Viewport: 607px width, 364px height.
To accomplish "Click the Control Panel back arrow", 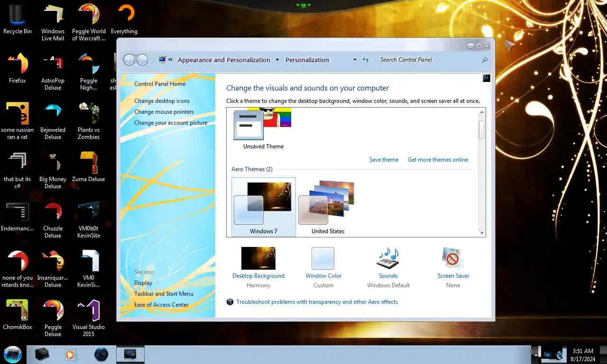I will (x=129, y=60).
